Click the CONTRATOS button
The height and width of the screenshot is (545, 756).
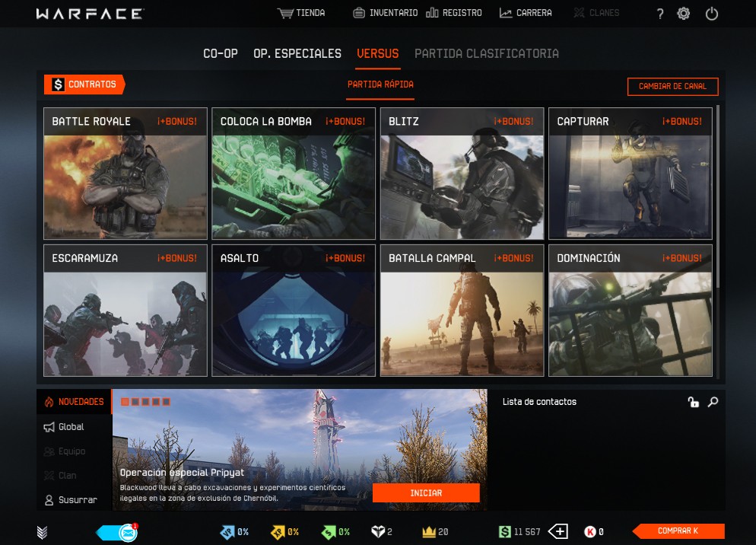tap(84, 84)
